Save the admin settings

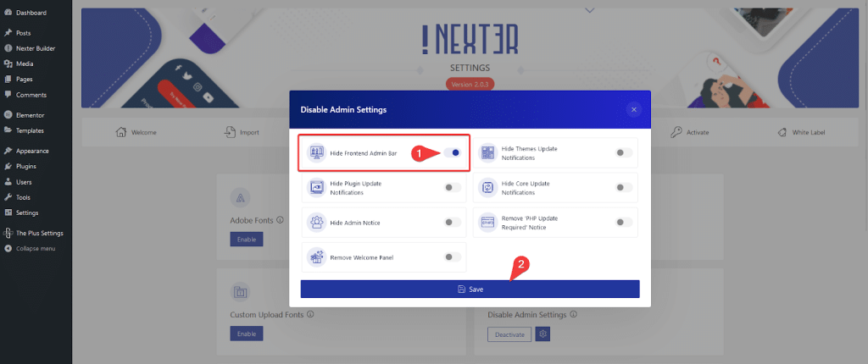(470, 289)
